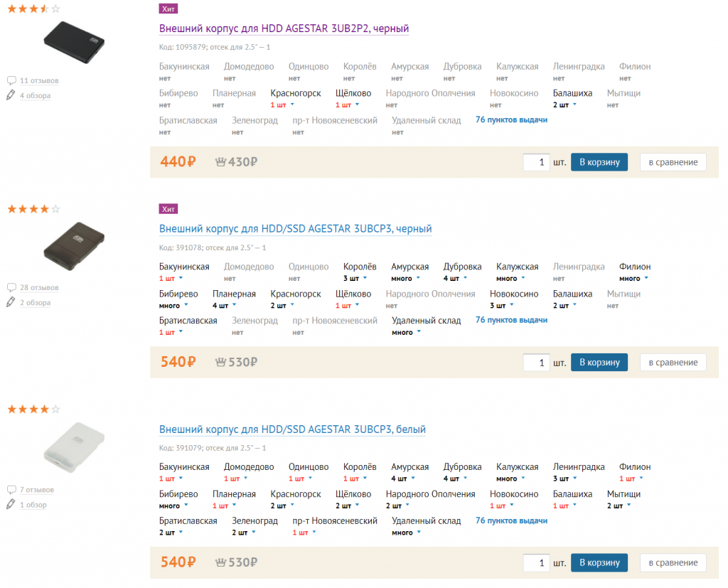Open the AGESTAR 3UBCP3 черный product link
The height and width of the screenshot is (588, 728).
295,229
